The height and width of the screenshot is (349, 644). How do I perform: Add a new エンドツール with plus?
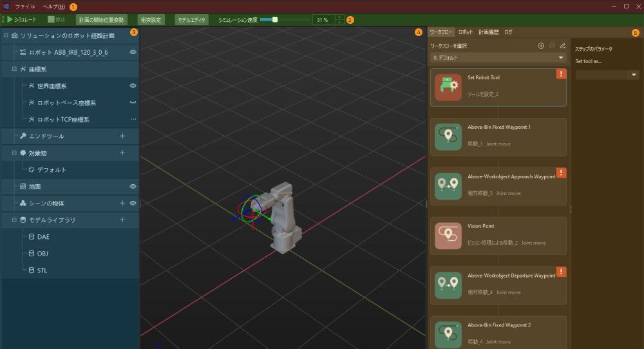pyautogui.click(x=122, y=136)
